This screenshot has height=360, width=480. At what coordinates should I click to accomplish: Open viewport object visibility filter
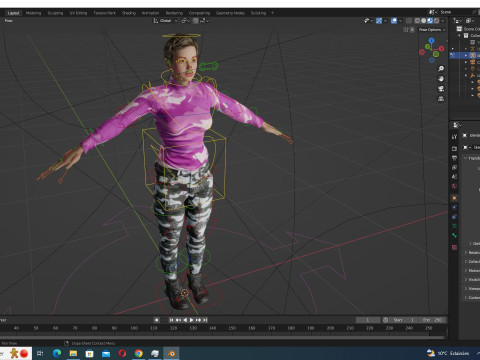pyautogui.click(x=368, y=21)
